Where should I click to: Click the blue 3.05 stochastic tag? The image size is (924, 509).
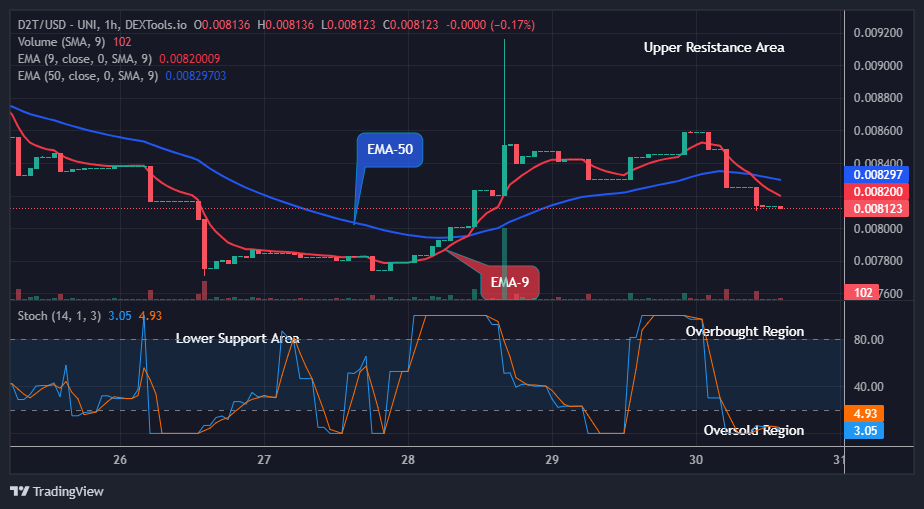pos(864,431)
